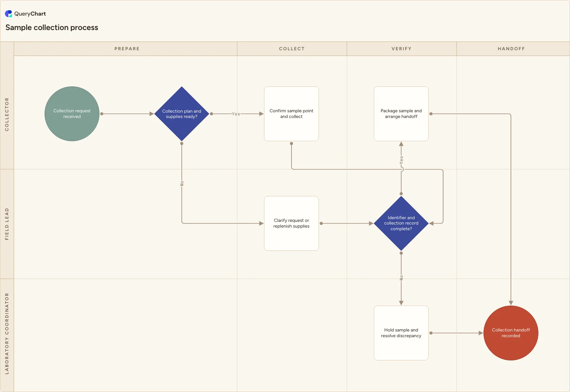
Task: Select the 'Package sample and arrange handoff' box
Action: pos(401,114)
